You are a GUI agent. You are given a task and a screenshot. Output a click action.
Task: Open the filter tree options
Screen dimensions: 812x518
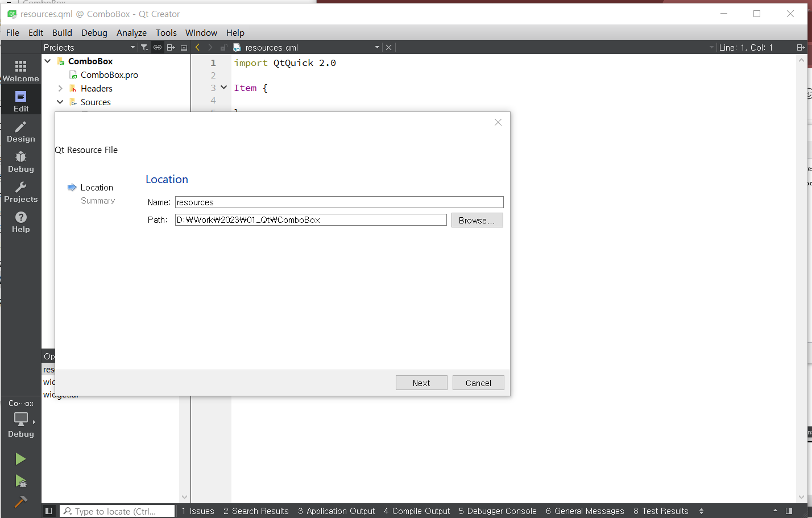point(144,47)
